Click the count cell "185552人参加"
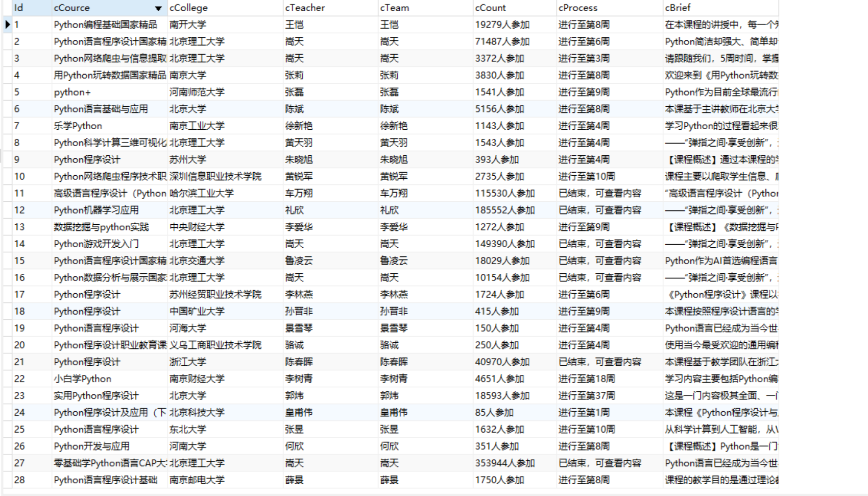Image resolution: width=868 pixels, height=496 pixels. point(515,210)
